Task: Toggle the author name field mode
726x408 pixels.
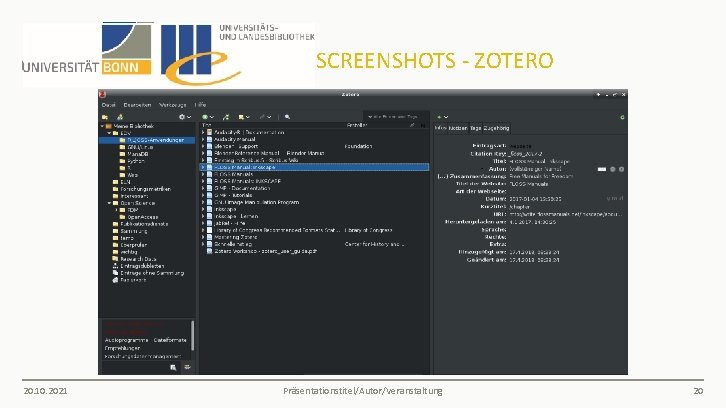Action: pyautogui.click(x=601, y=169)
